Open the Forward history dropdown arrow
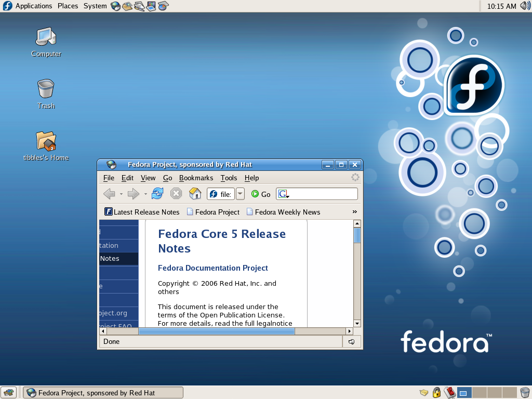 click(x=145, y=194)
